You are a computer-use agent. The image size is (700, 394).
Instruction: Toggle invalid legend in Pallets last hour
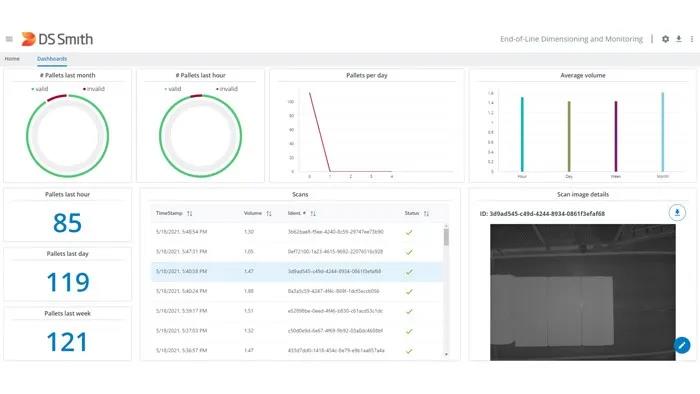click(227, 89)
